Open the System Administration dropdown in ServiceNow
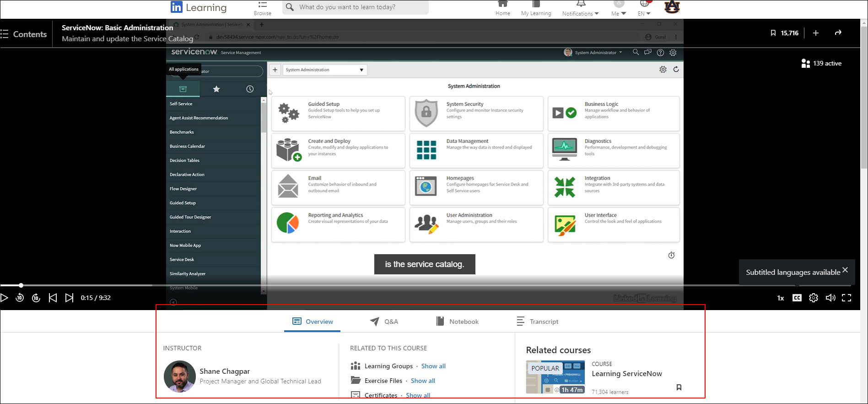The width and height of the screenshot is (868, 404). click(325, 70)
